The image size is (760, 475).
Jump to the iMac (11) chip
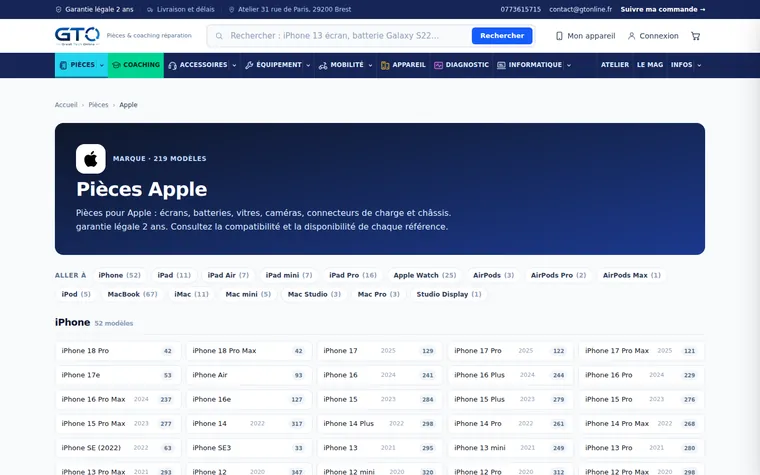[191, 294]
